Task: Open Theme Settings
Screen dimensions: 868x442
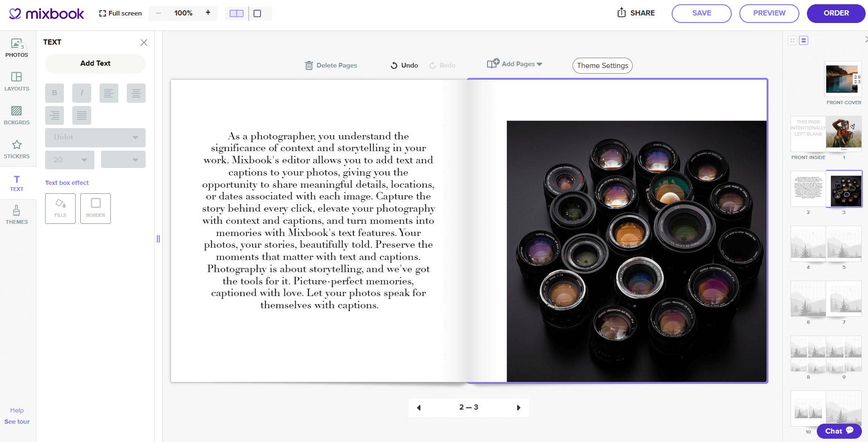Action: coord(602,66)
